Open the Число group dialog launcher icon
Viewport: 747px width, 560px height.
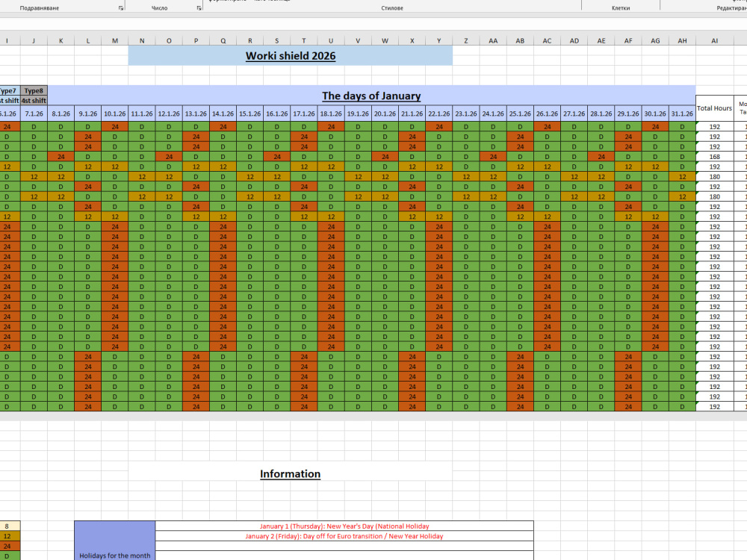coord(199,8)
